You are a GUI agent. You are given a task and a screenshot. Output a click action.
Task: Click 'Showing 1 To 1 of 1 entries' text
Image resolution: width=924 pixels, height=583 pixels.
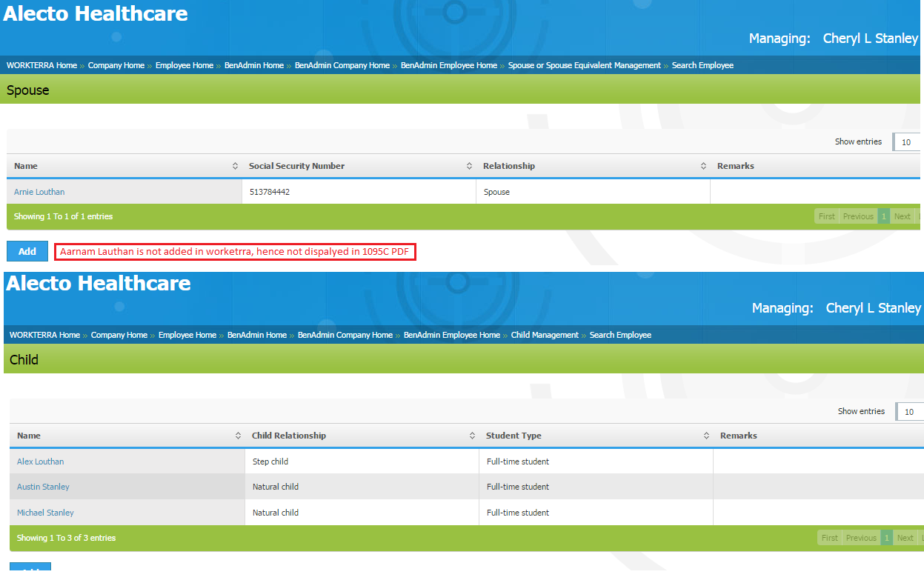(64, 216)
